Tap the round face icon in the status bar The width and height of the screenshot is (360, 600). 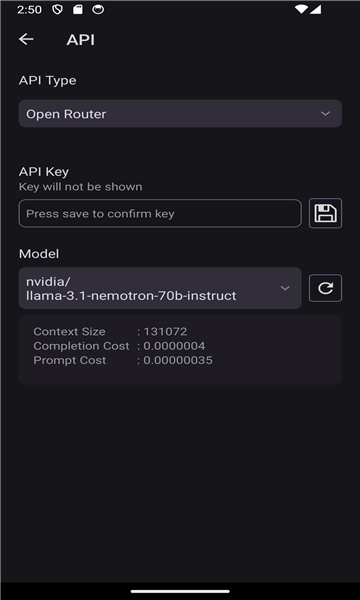click(98, 10)
